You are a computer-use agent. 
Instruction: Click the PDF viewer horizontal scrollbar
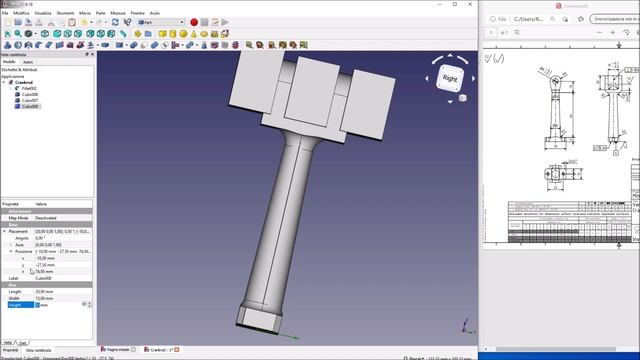click(x=555, y=349)
